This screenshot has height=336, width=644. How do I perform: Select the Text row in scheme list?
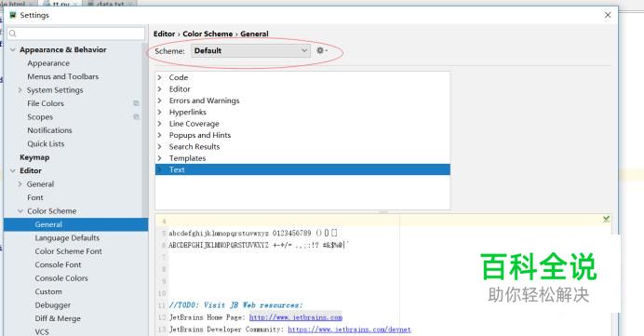(x=302, y=169)
